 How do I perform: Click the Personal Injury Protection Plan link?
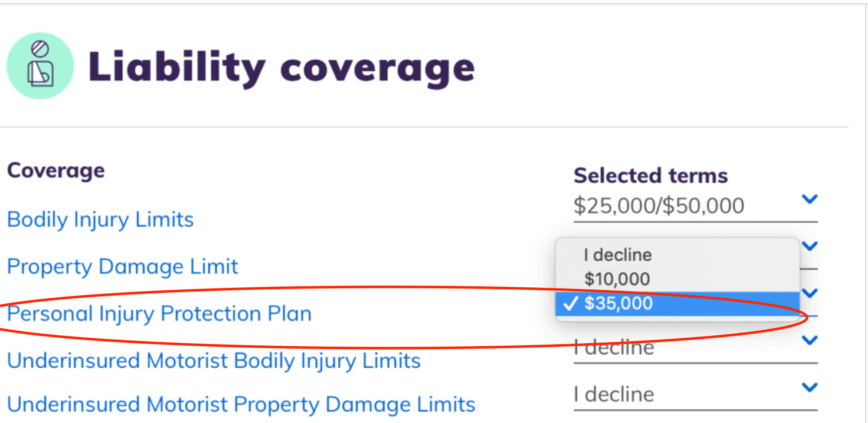(159, 313)
